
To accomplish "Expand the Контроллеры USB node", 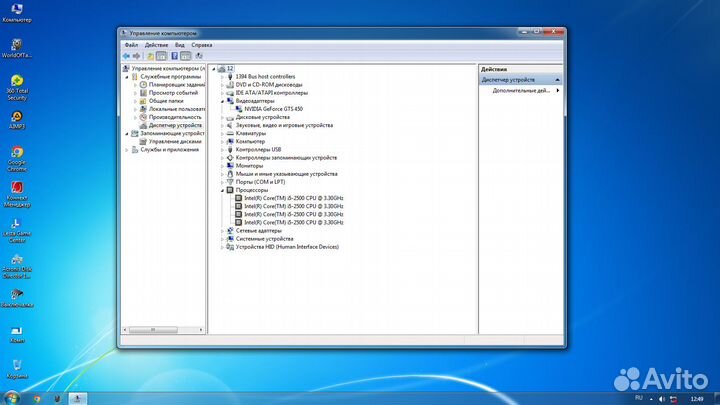I will pyautogui.click(x=223, y=150).
